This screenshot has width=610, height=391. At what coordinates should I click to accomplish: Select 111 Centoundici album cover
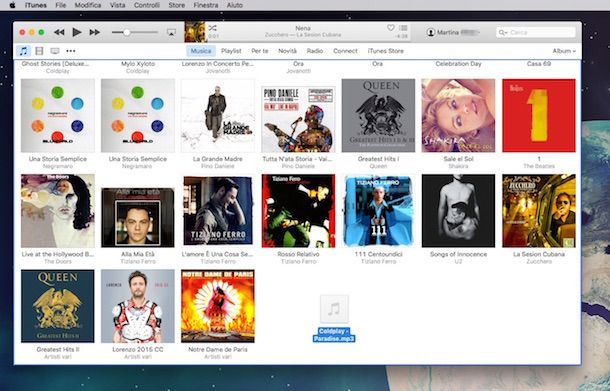[x=378, y=211]
